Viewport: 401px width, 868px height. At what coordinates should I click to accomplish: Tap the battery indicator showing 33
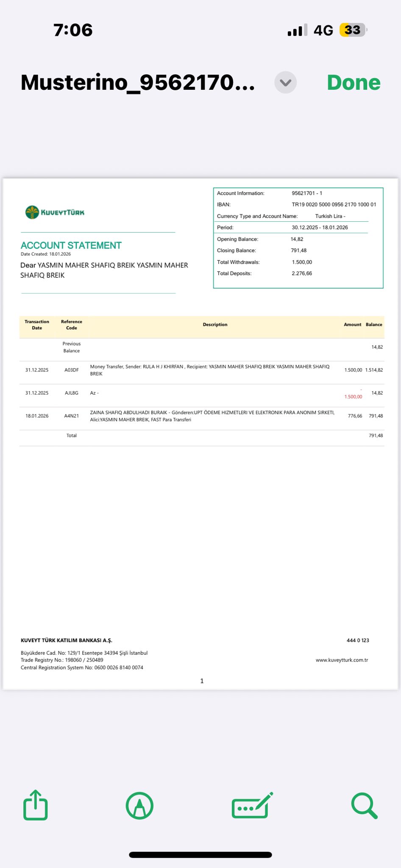click(353, 30)
